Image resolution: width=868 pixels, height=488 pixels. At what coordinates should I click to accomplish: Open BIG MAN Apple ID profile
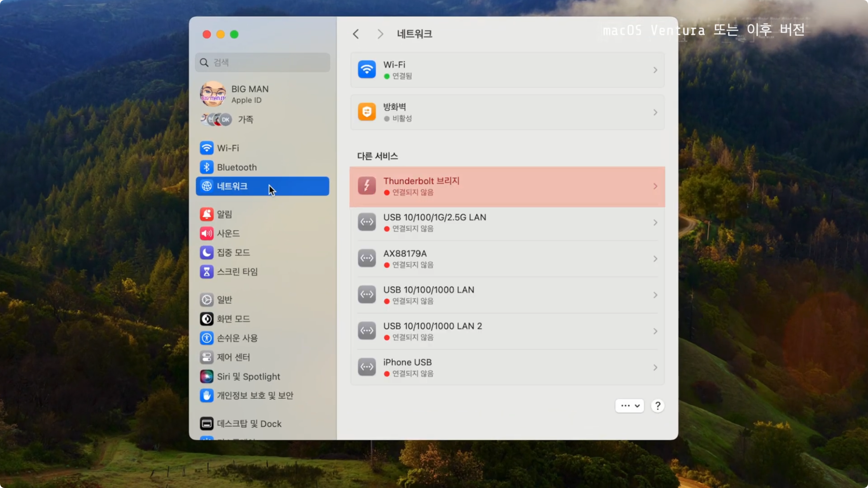point(249,94)
